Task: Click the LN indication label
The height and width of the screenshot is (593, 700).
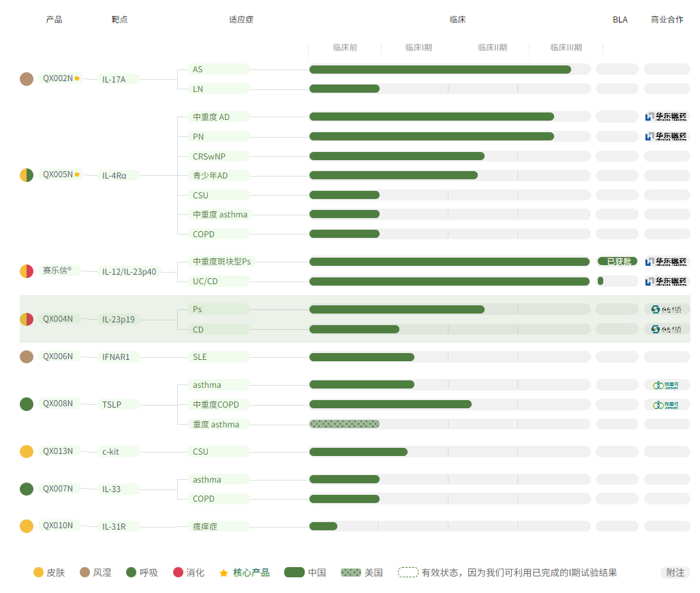Action: 218,89
